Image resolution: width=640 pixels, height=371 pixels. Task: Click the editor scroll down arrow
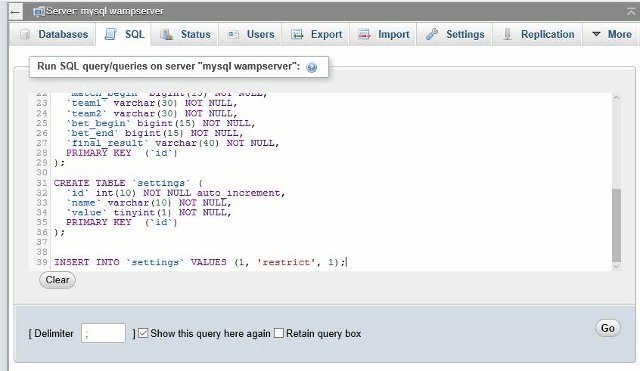tap(616, 267)
